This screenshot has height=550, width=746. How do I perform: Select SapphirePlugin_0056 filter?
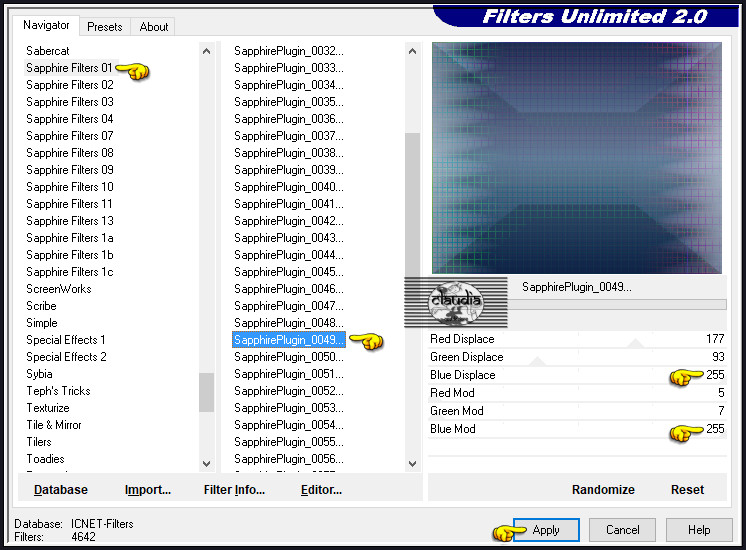click(289, 459)
